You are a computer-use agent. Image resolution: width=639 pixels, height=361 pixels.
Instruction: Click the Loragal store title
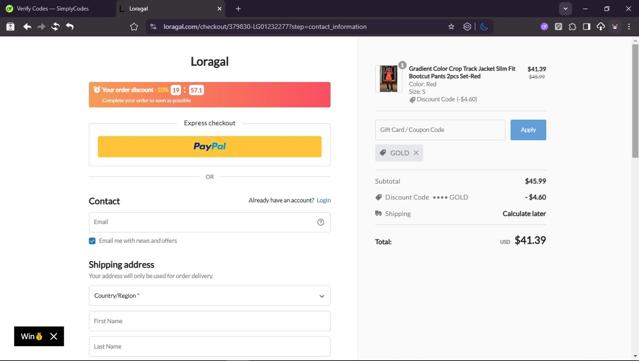pos(209,62)
